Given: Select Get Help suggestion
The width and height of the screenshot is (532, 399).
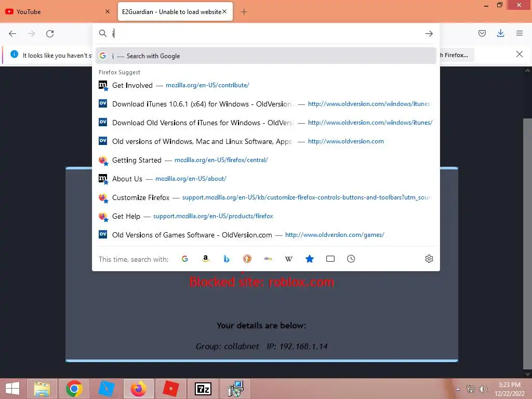Looking at the screenshot, I should point(265,216).
